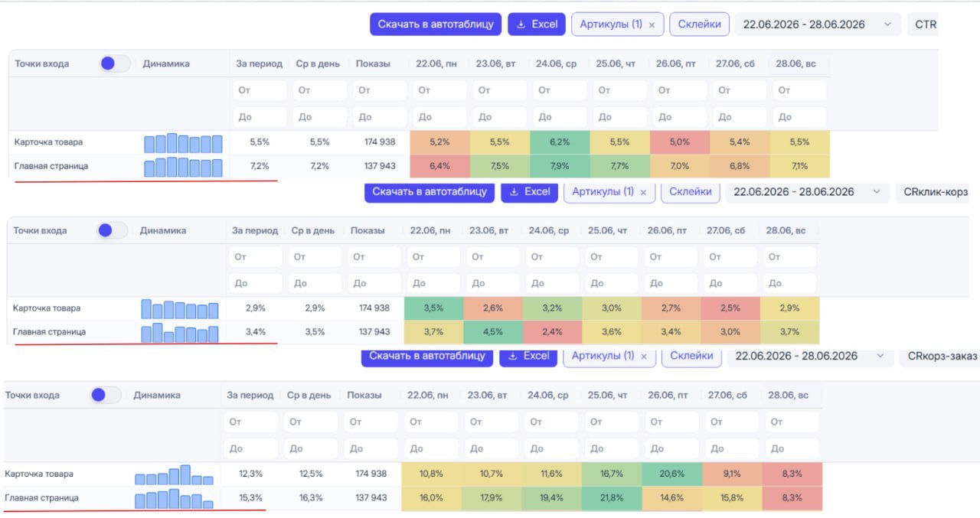980x518 pixels.
Task: Clear Артикулы (1) chip in CRкорз-заказ panel
Action: (643, 356)
